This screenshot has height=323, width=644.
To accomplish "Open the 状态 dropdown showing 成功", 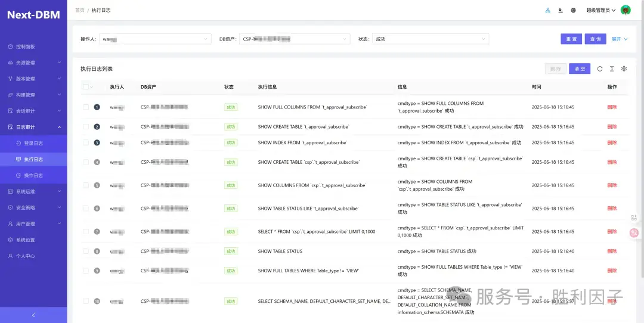I will (x=431, y=39).
